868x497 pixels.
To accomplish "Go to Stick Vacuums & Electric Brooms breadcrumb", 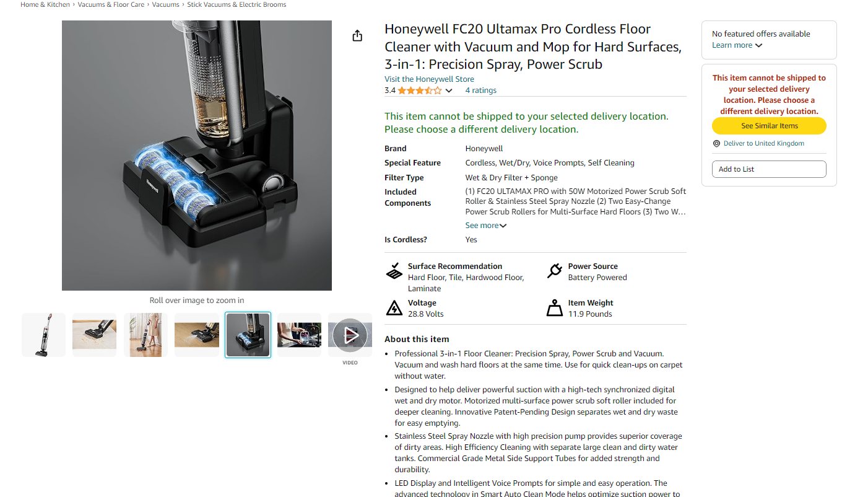I will 237,4.
